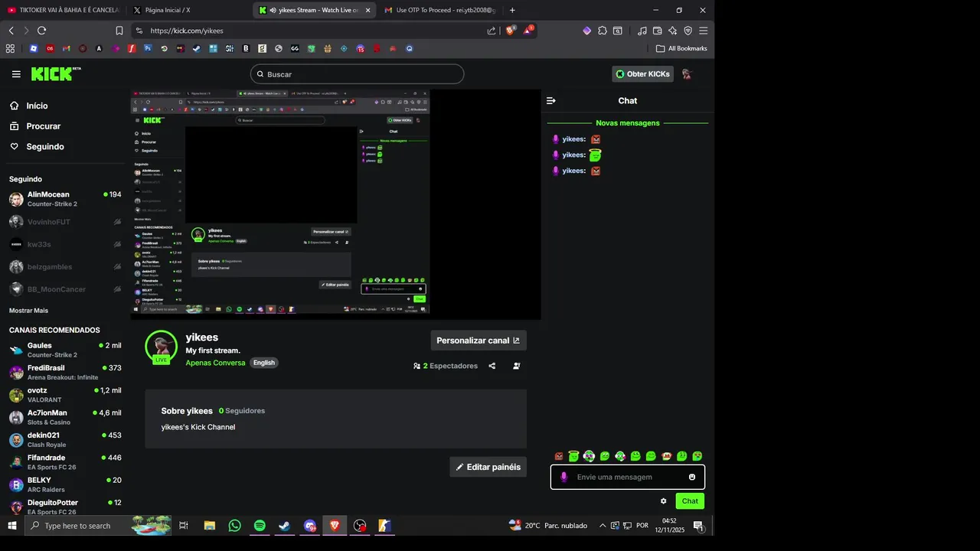980x551 pixels.
Task: Open a new browser tab
Action: point(512,10)
